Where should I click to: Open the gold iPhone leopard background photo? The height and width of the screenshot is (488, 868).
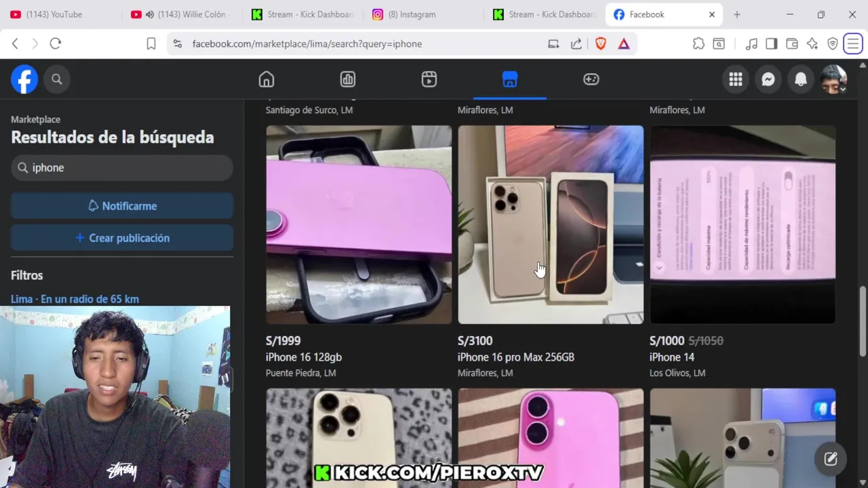coord(359,438)
